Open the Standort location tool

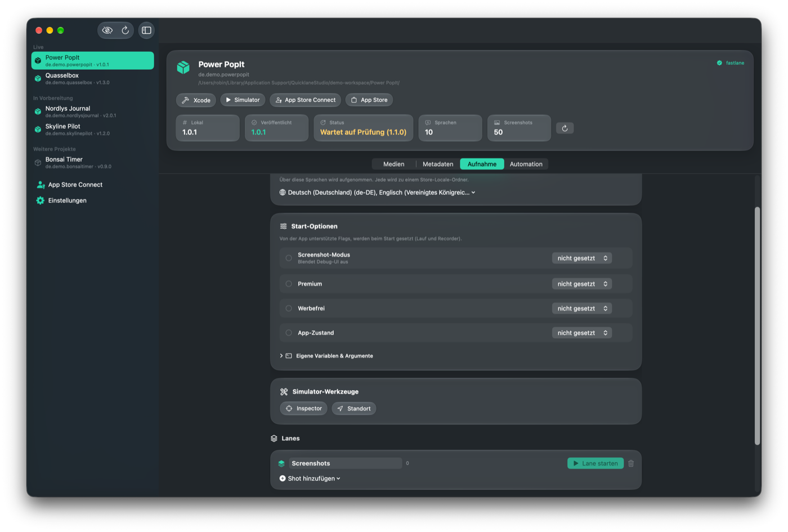354,409
